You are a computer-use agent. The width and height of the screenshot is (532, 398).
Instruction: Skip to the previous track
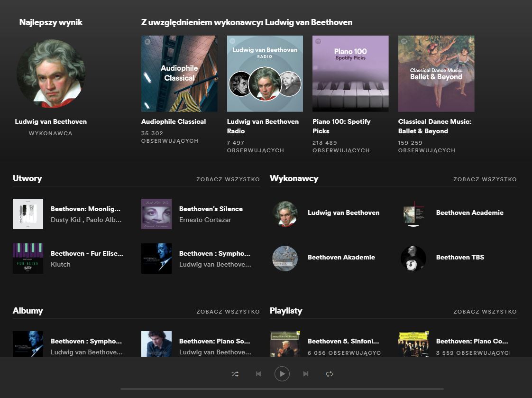coord(258,374)
